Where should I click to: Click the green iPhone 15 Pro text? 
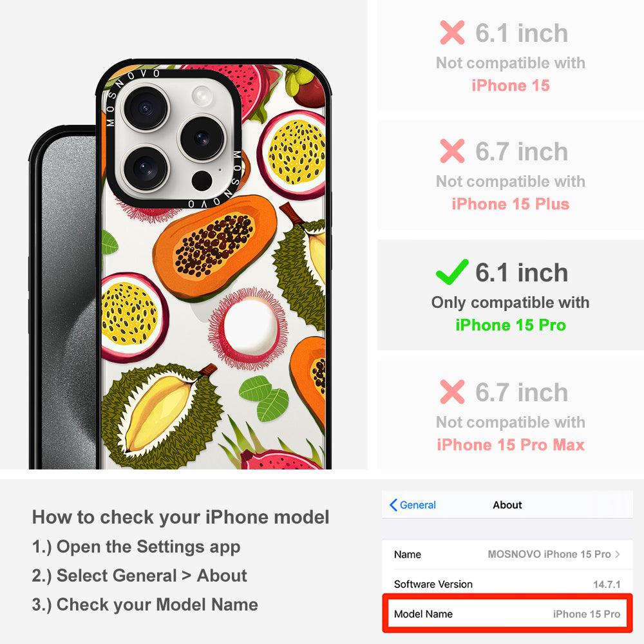[511, 325]
